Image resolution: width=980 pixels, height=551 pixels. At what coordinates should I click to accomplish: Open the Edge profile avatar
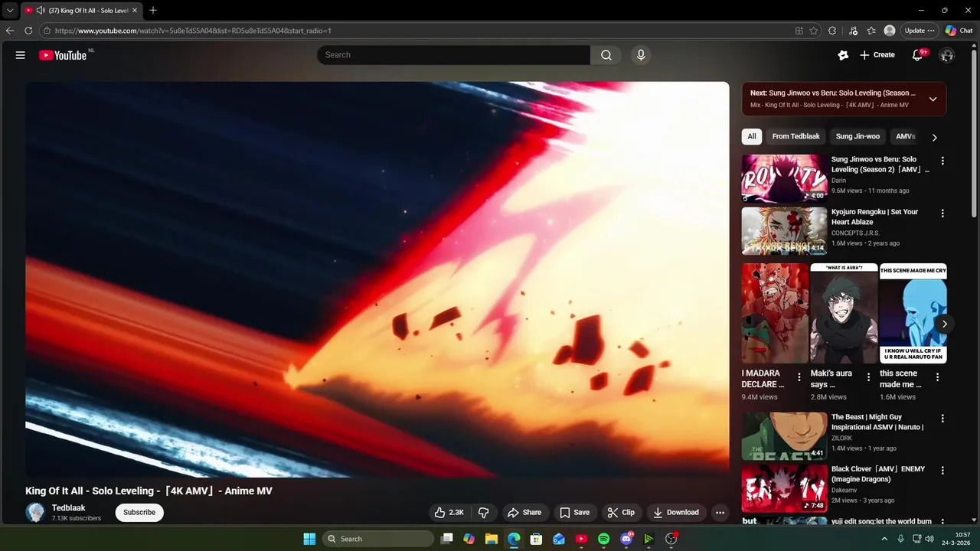(x=890, y=31)
